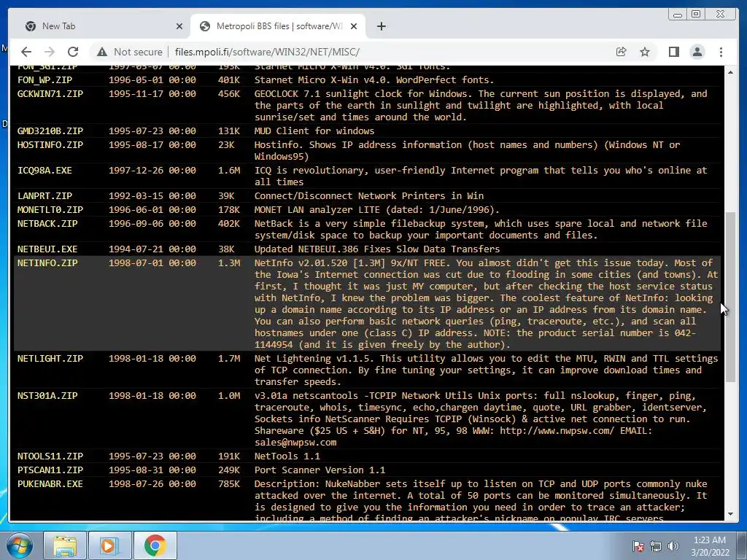Open the side panel icon

tap(673, 52)
